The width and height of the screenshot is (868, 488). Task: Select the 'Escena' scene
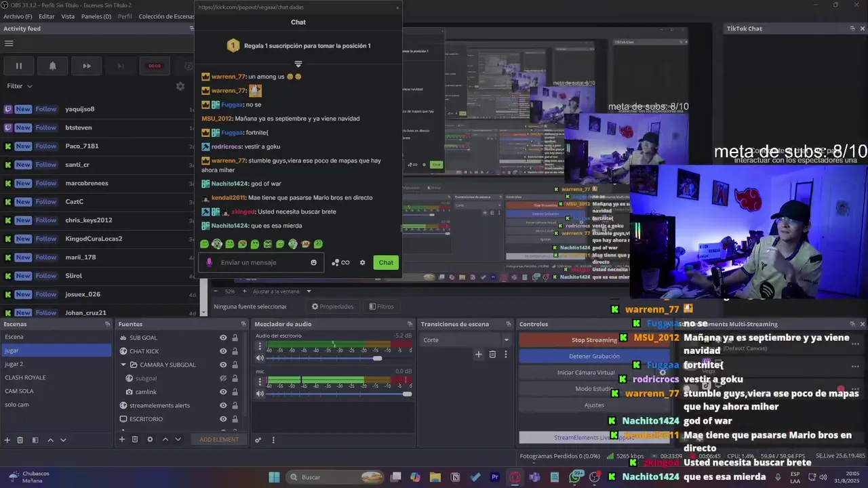tap(56, 337)
